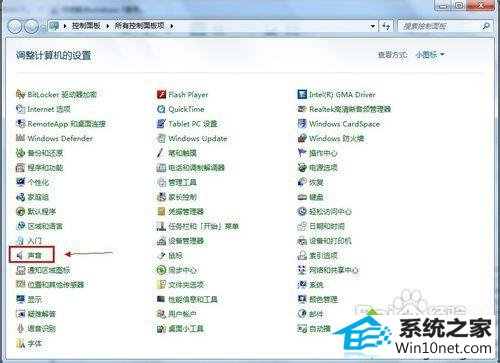Open the 小图标 view-by dropdown
This screenshot has height=363, width=500.
click(430, 55)
